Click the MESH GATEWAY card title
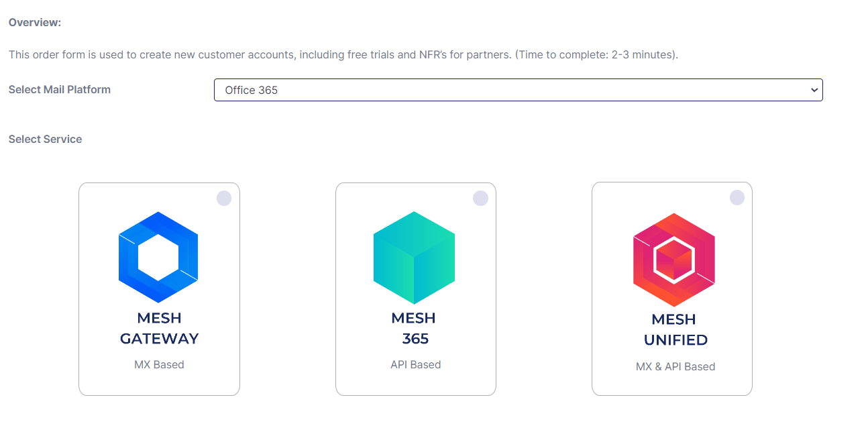 [159, 328]
